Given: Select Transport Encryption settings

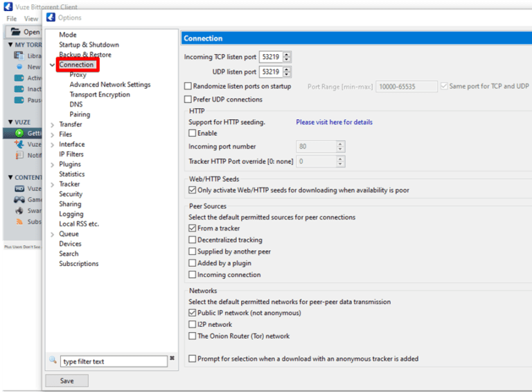Looking at the screenshot, I should pyautogui.click(x=100, y=94).
